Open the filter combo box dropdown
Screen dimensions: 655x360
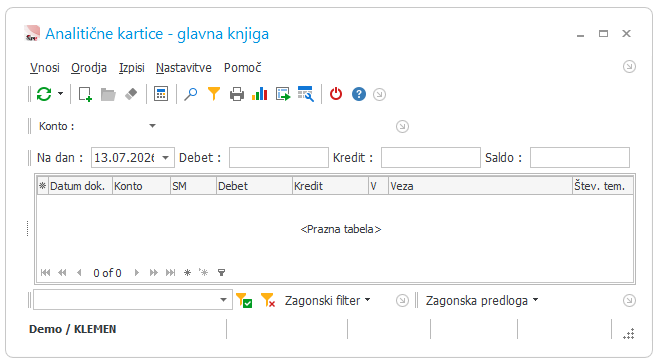coord(223,300)
